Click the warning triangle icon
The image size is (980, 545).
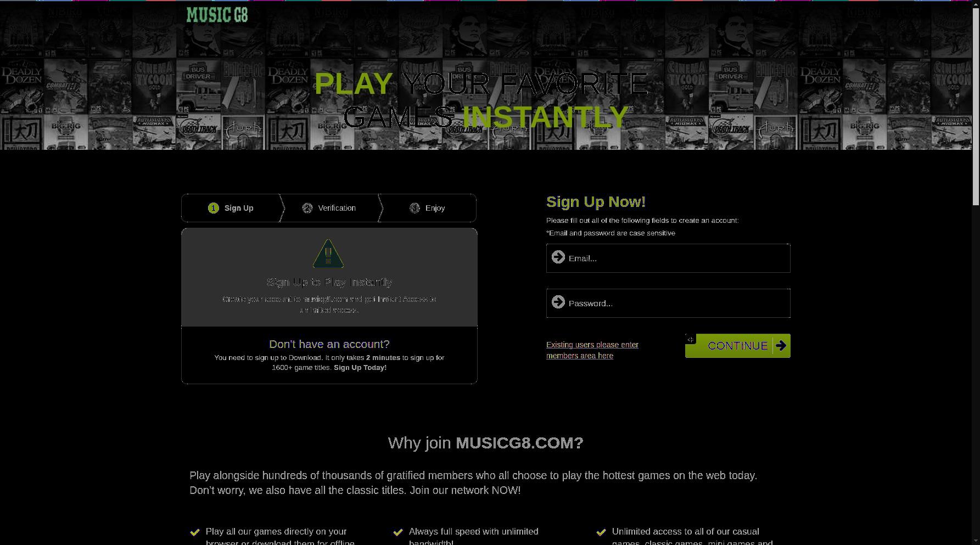328,254
